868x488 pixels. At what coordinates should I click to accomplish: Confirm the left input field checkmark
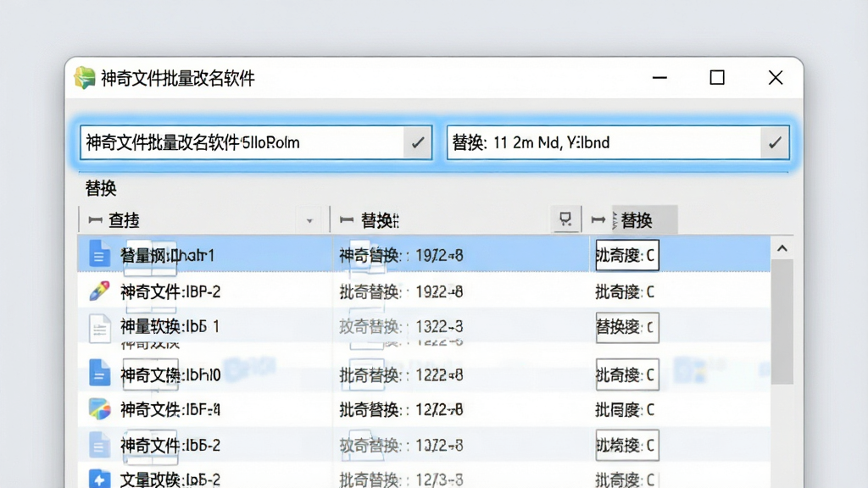(x=417, y=142)
